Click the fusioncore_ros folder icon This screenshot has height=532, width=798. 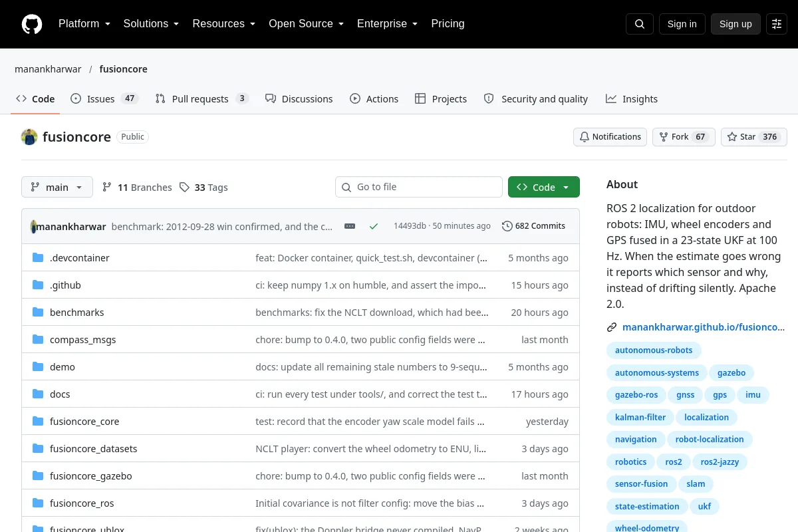coord(38,503)
